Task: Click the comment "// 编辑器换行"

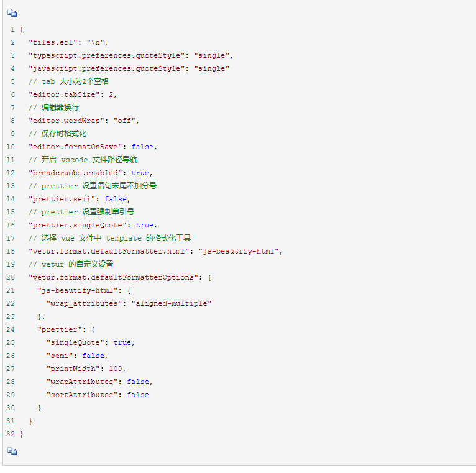Action: point(53,108)
